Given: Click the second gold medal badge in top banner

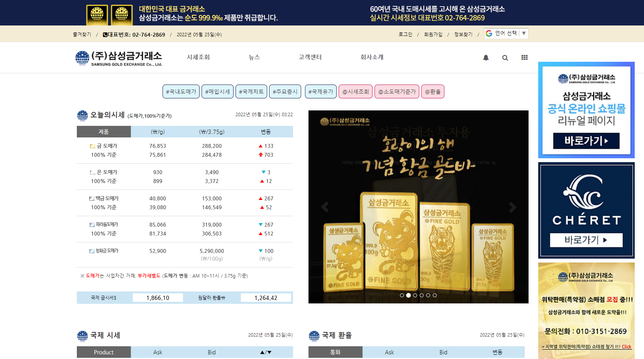Looking at the screenshot, I should pyautogui.click(x=122, y=15).
